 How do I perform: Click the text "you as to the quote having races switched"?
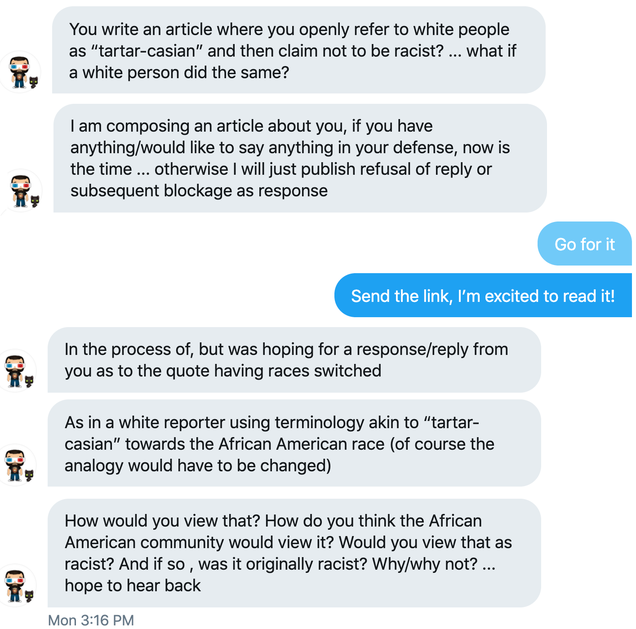(x=223, y=371)
